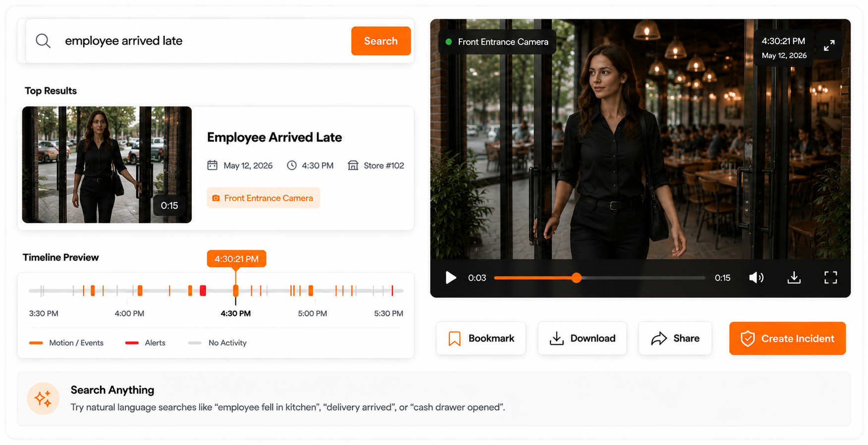Click the Search Anything heading

coord(112,390)
